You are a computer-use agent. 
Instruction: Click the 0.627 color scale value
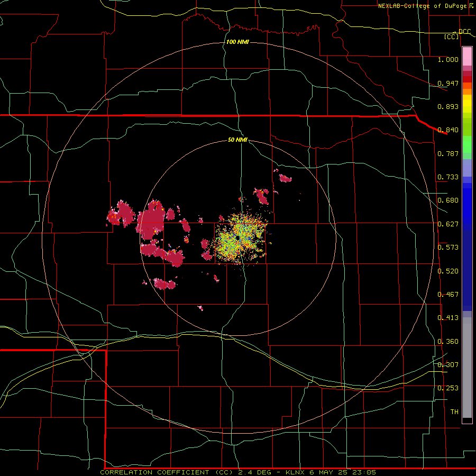pos(448,224)
